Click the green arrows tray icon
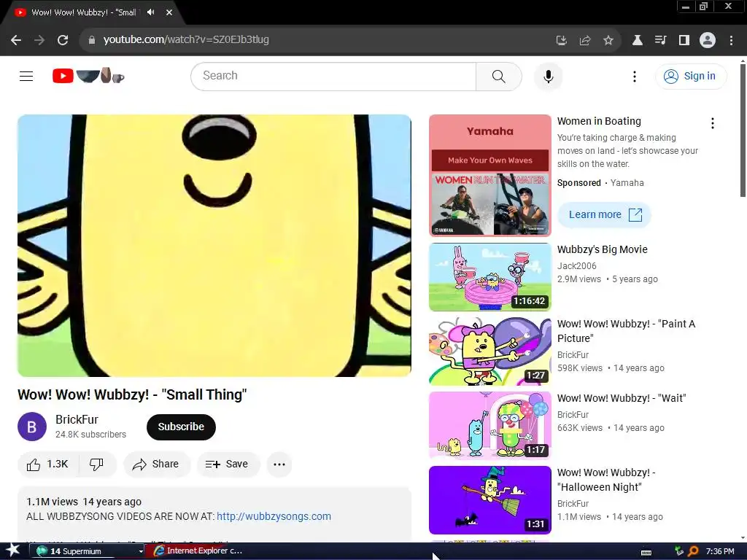 (679, 551)
